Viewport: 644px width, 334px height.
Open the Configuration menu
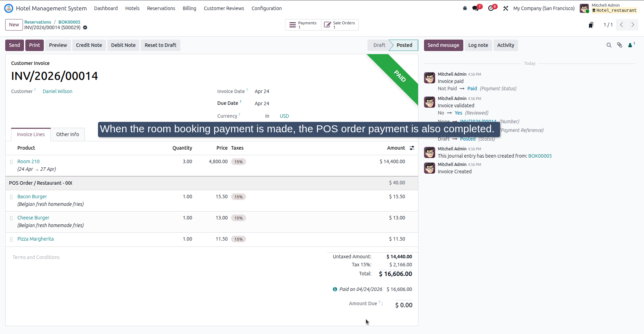267,8
